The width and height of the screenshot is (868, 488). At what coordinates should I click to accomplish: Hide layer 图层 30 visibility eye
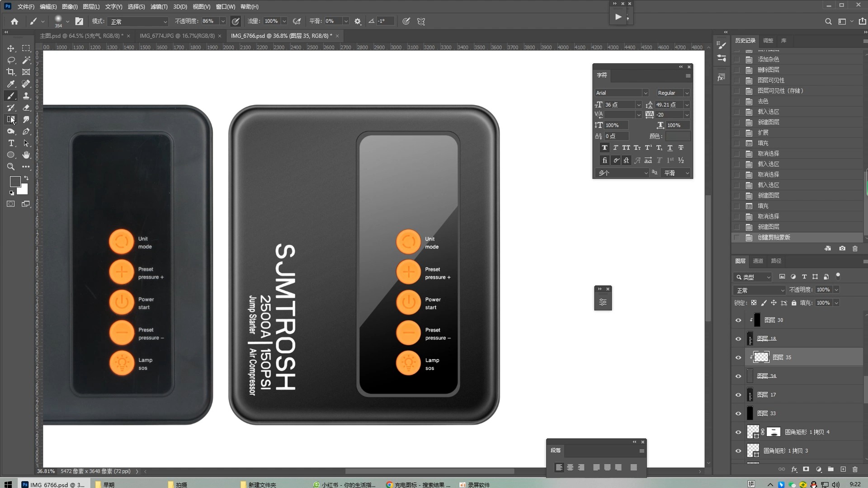(738, 320)
